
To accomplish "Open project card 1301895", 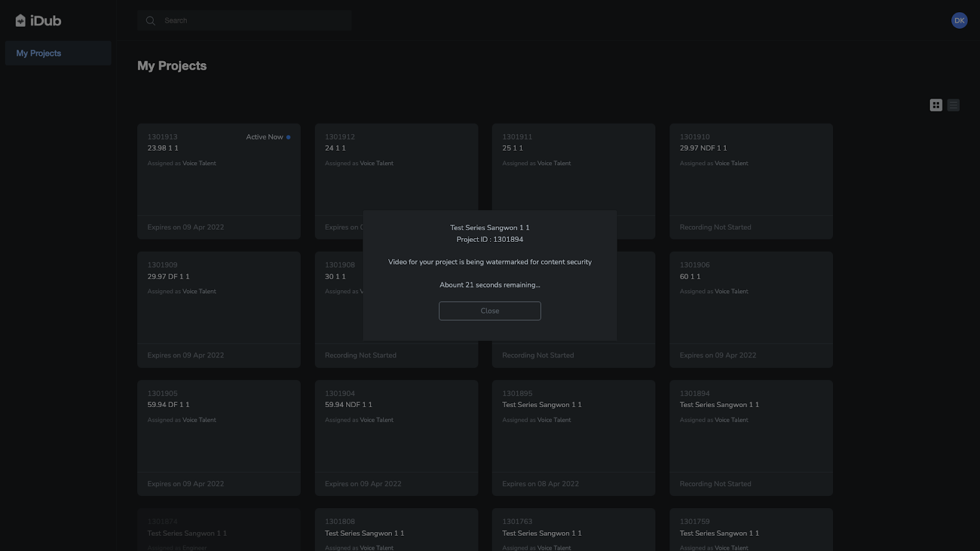I will pos(573,438).
